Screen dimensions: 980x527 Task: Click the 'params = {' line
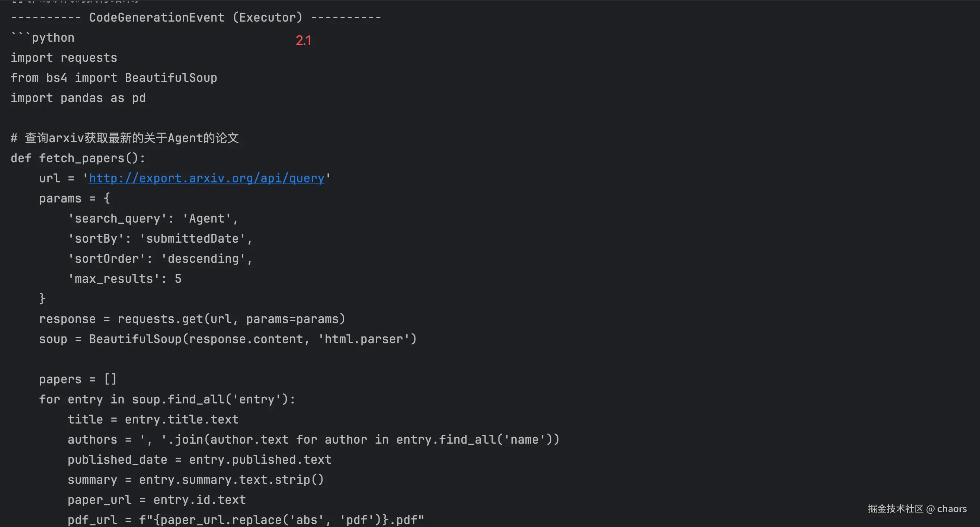tap(74, 198)
